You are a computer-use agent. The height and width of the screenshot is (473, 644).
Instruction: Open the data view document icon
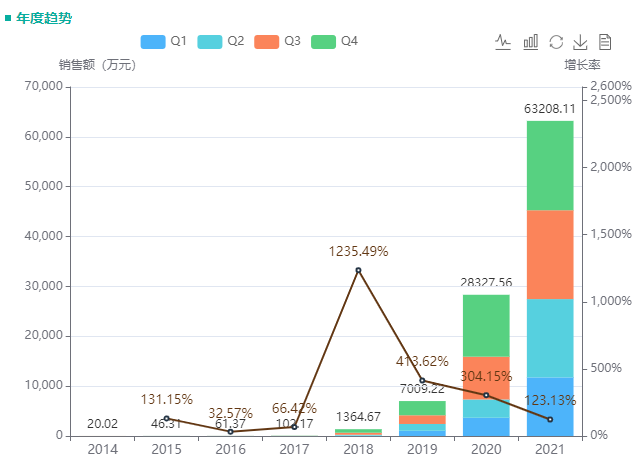(605, 41)
